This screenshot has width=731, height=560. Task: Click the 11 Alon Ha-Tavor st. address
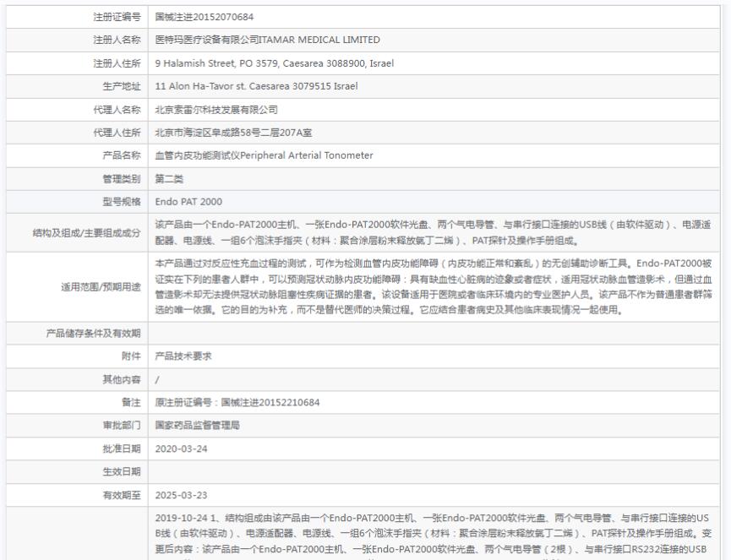coord(256,86)
